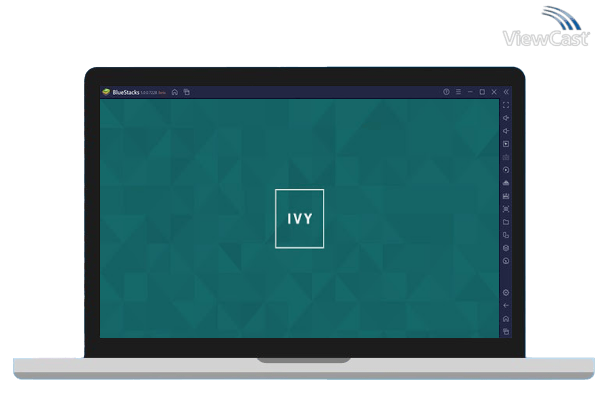Open the Home icon in the title bar
Viewport: 602px width, 414px height.
coord(175,92)
